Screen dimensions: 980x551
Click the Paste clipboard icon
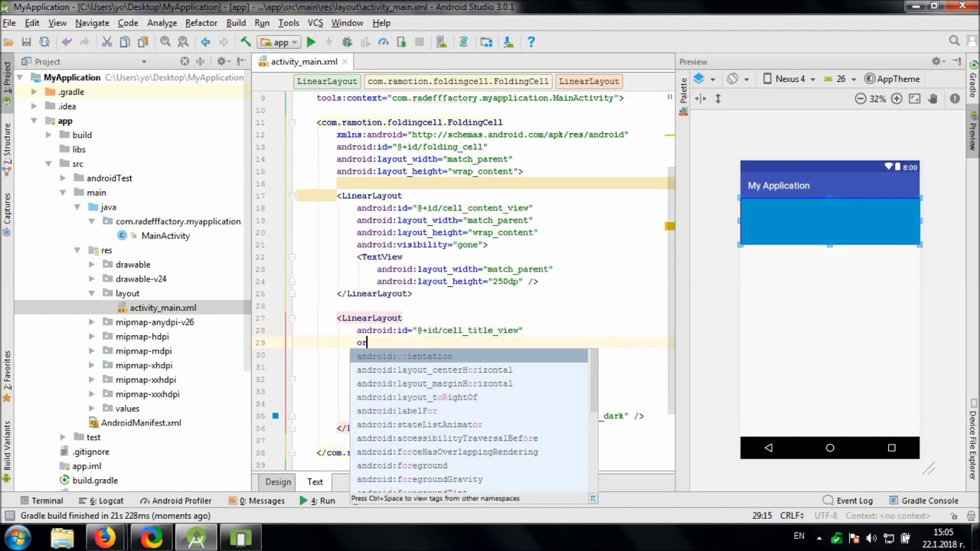(x=143, y=42)
